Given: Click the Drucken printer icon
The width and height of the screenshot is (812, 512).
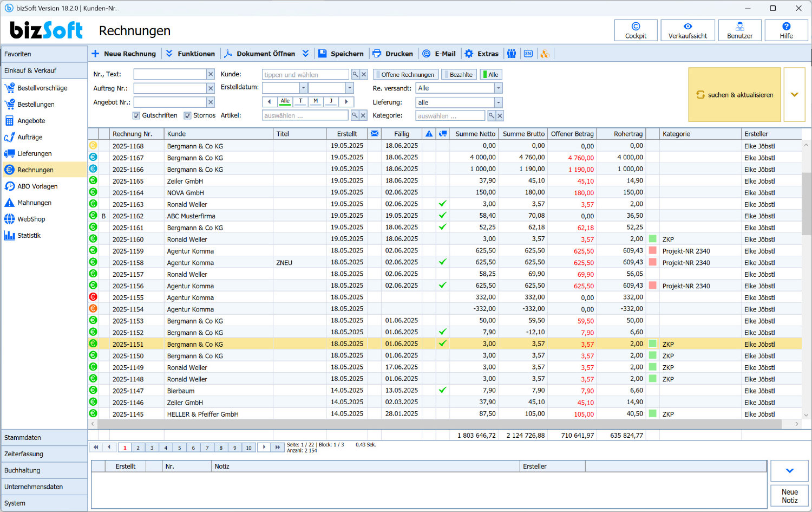Looking at the screenshot, I should point(377,54).
